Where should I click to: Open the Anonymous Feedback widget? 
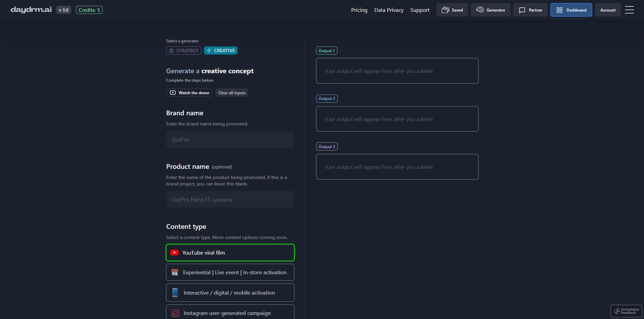pos(626,311)
